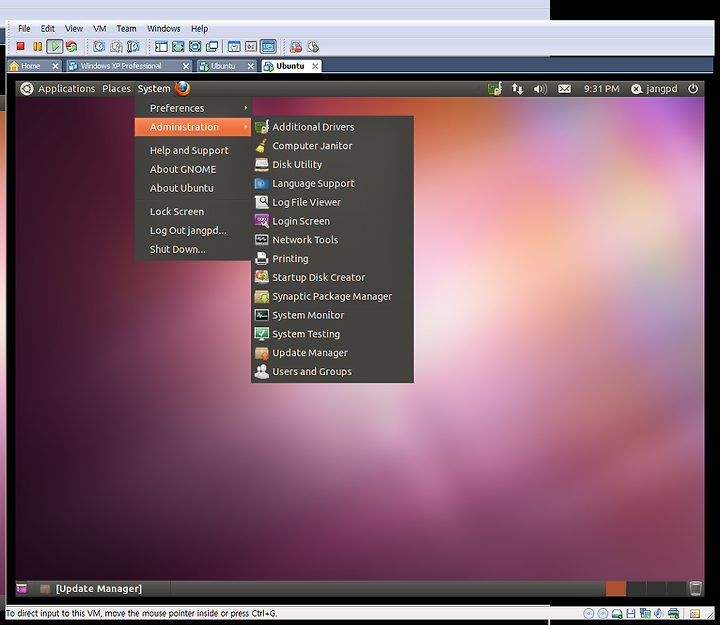Click the System menu in the GNOME panel
720x625 pixels.
pos(154,89)
